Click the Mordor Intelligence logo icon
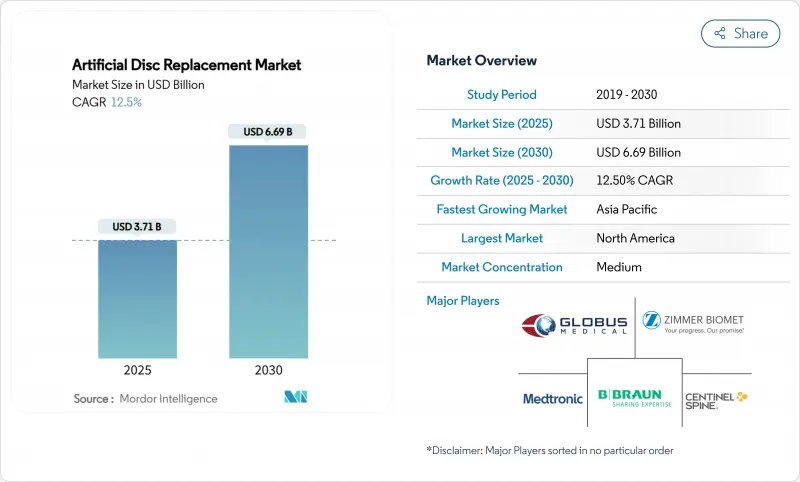Screen dimensions: 800x482 point(295,397)
